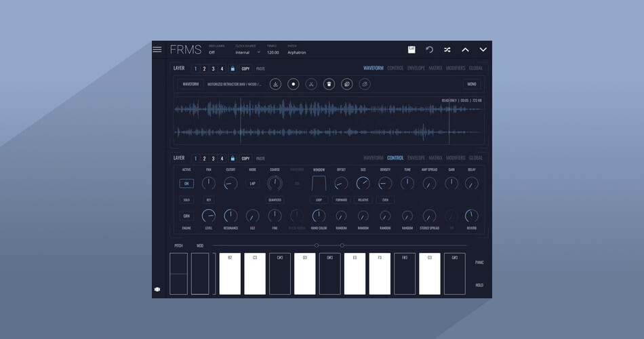Select previous patch with up chevron
This screenshot has width=644, height=339.
coord(465,49)
